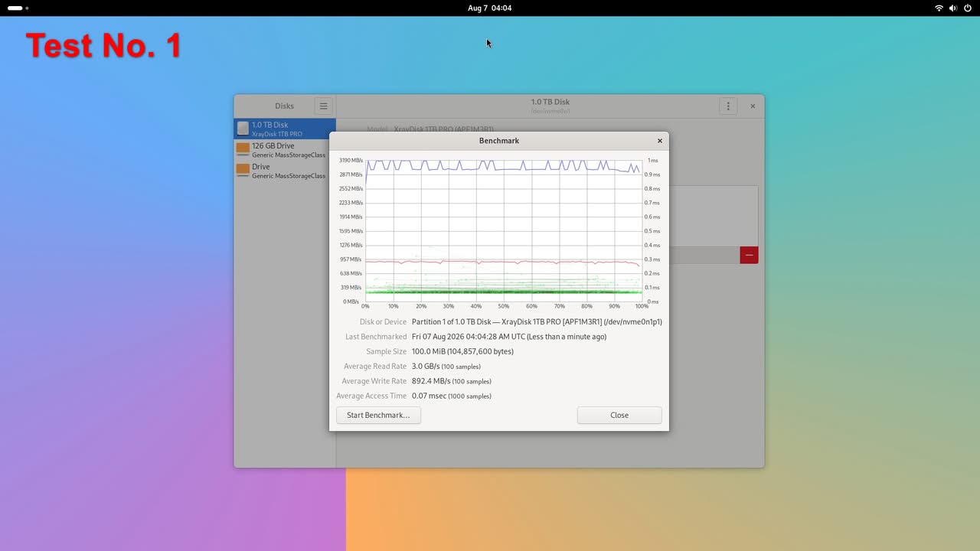Viewport: 980px width, 551px height.
Task: Click the 126 GB Drive orange icon
Action: [x=243, y=149]
